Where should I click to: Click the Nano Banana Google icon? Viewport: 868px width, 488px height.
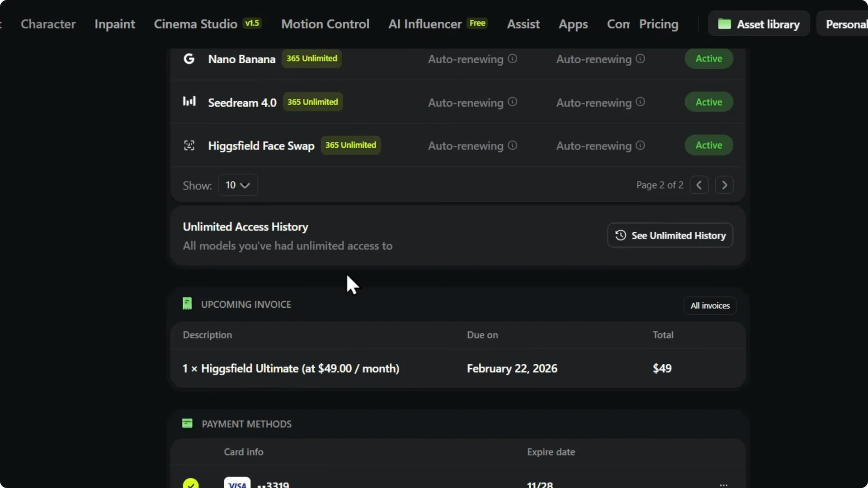tap(189, 58)
